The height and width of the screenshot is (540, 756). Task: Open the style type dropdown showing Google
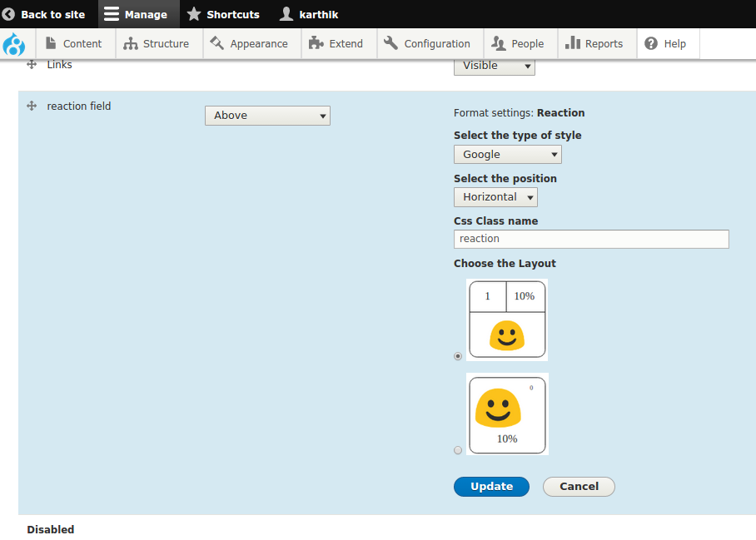tap(507, 154)
